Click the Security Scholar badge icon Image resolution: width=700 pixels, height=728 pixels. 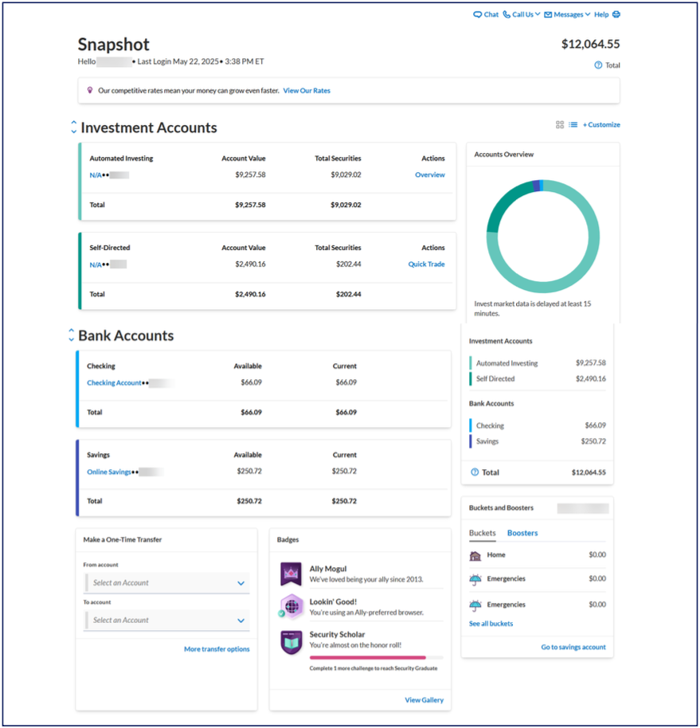pos(291,642)
